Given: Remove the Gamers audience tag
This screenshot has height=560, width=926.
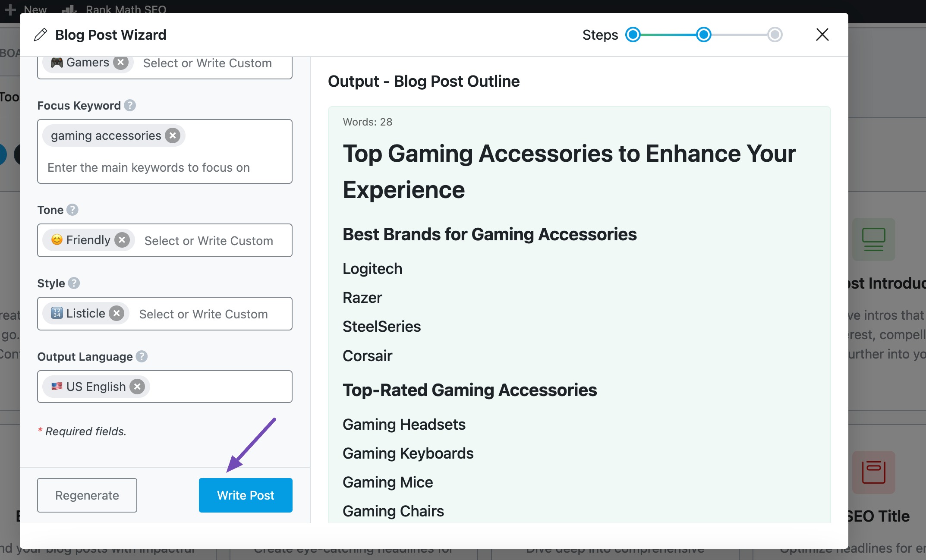Looking at the screenshot, I should 121,62.
